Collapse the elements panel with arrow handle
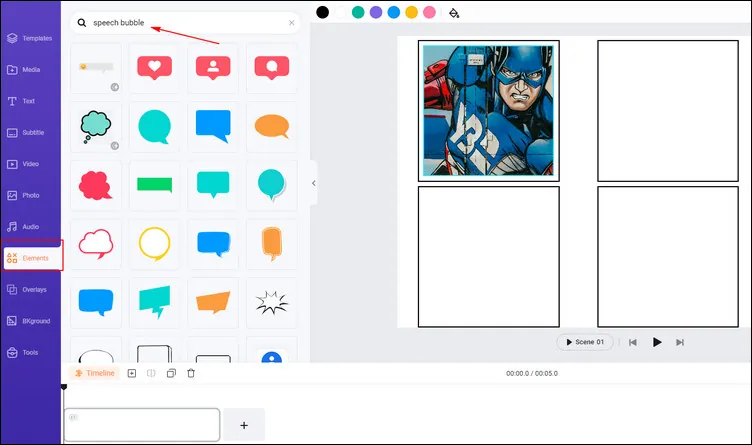The image size is (752, 445). pos(314,183)
